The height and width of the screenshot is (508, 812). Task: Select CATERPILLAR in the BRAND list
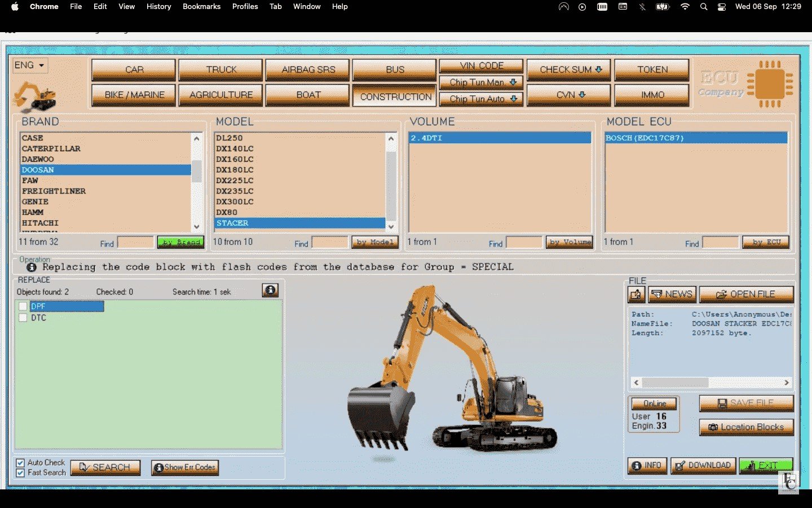coord(51,148)
